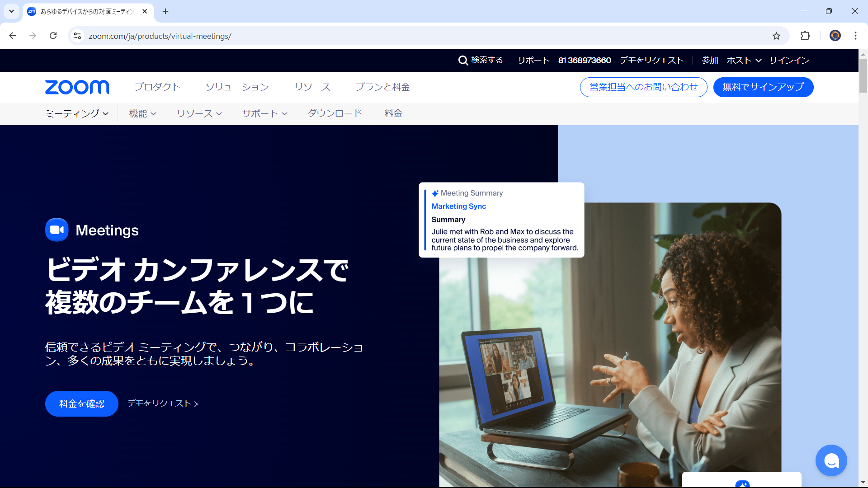Click the Marketing Sync title

pos(458,206)
